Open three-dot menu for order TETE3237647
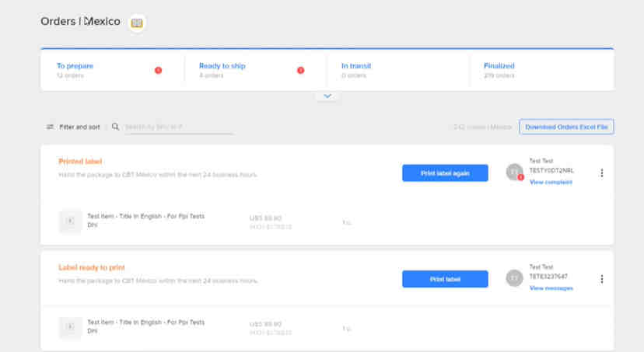 click(601, 279)
